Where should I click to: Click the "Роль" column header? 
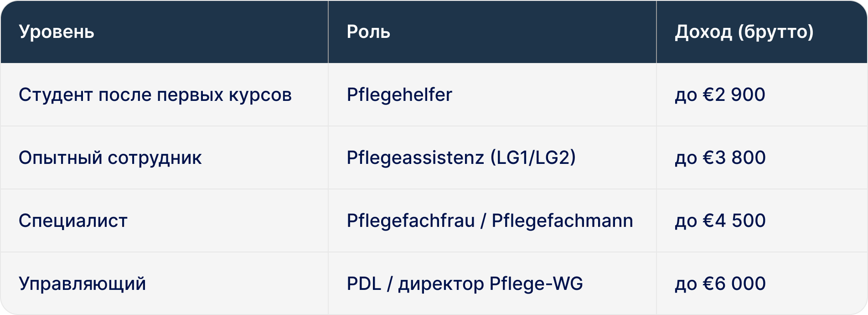tap(368, 32)
